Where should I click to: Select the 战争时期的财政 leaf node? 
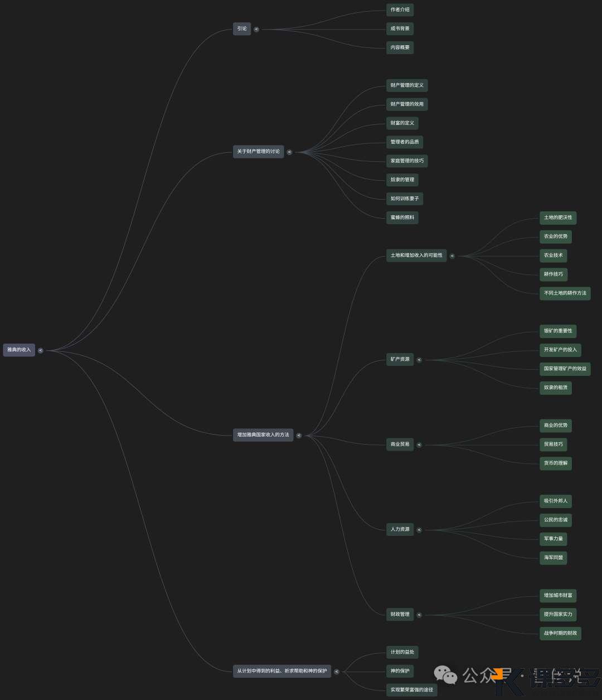[x=560, y=634]
